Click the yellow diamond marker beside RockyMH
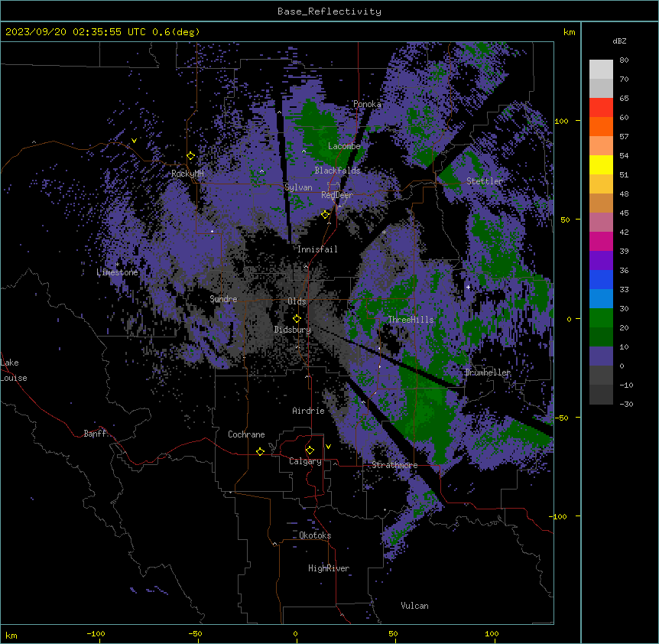659x644 pixels. click(191, 156)
